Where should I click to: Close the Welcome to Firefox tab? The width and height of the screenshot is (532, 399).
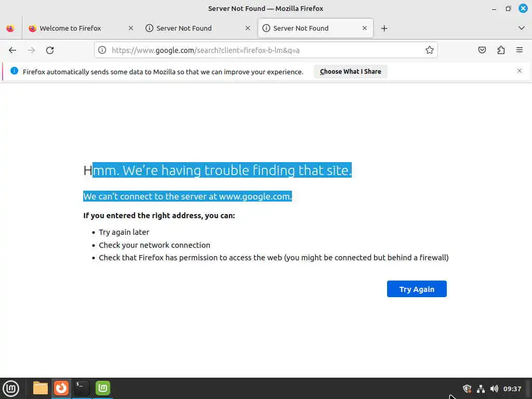pyautogui.click(x=131, y=28)
